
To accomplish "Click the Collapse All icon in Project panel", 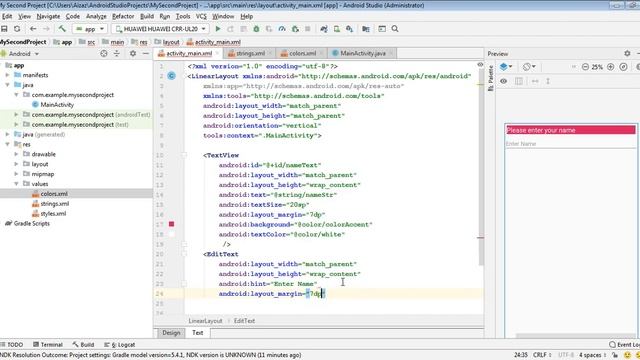I will tap(117, 53).
